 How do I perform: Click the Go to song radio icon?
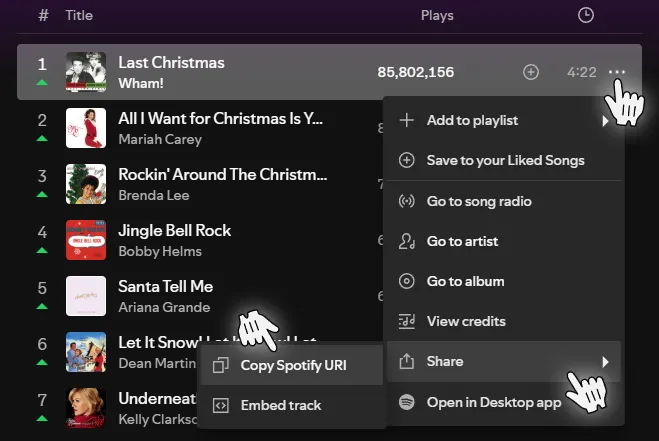click(x=407, y=201)
